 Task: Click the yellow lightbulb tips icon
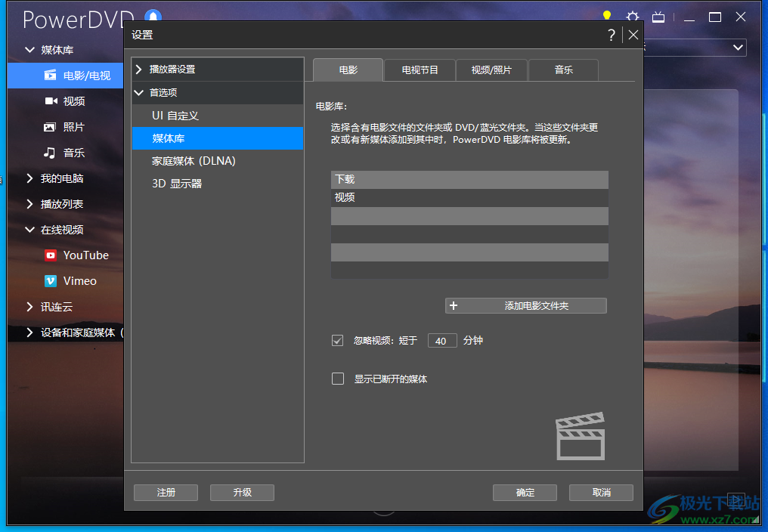point(607,16)
